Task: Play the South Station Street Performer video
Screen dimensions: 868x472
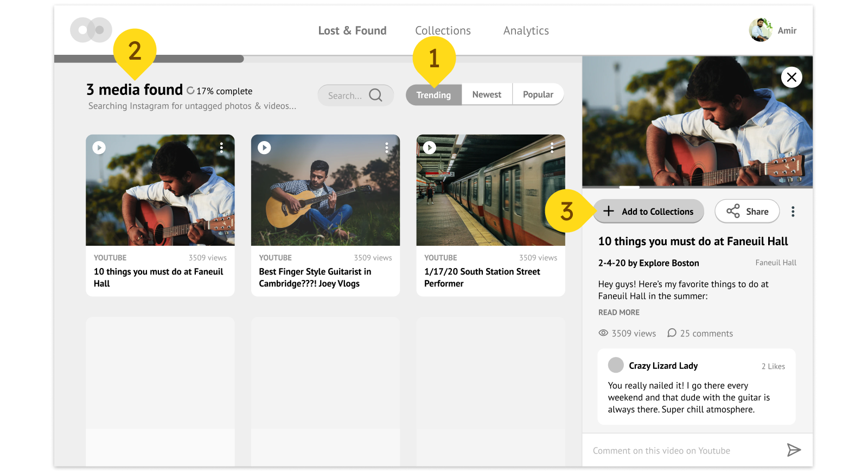Action: (430, 148)
